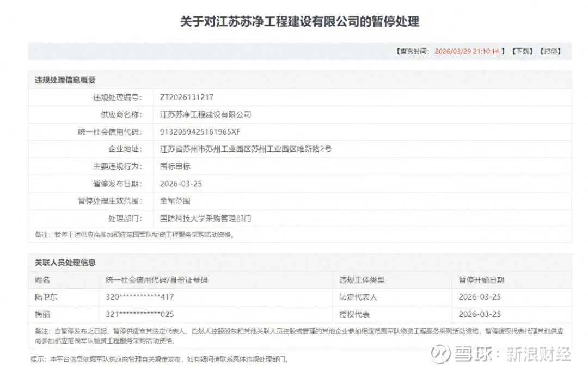Viewport: 588px width, 372px height.
Task: Select the address 江苏省苏州市苏州工业园区 value
Action: [x=246, y=149]
